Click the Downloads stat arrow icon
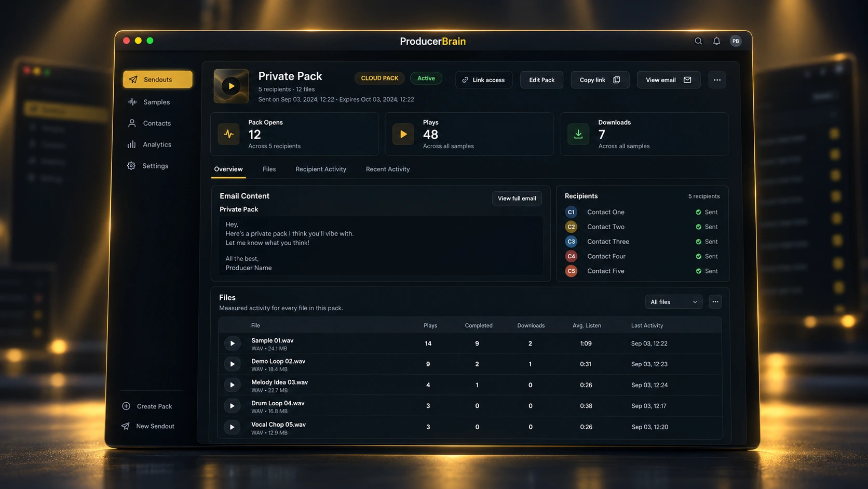 click(578, 134)
